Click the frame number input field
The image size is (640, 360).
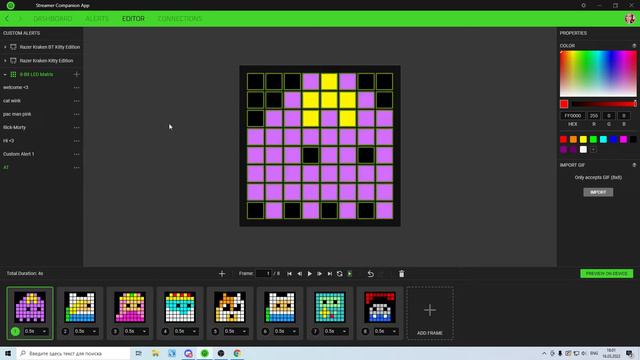[264, 273]
